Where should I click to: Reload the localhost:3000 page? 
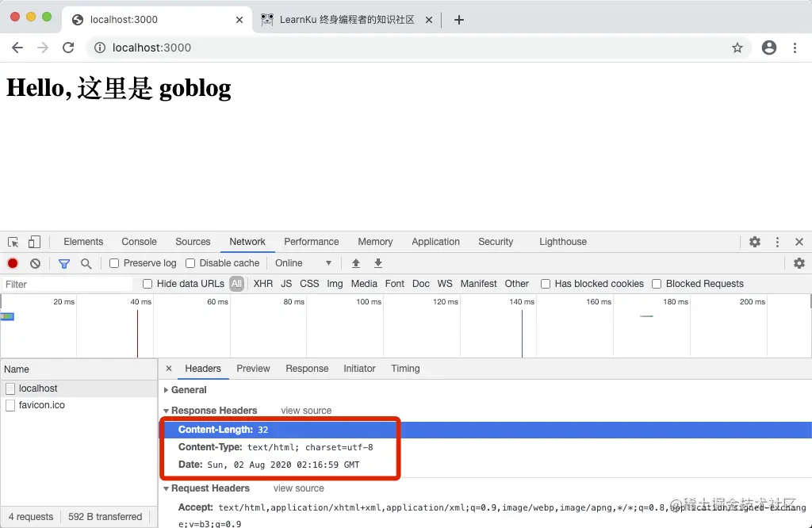68,48
